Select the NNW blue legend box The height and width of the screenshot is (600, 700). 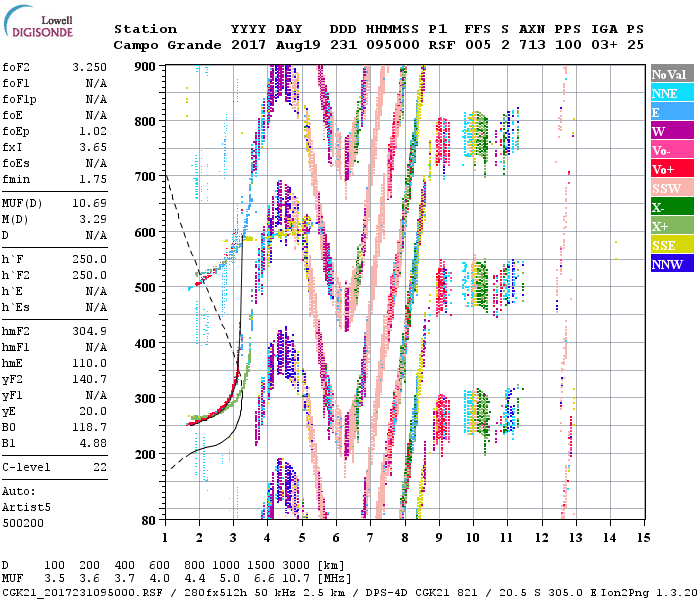tap(671, 264)
